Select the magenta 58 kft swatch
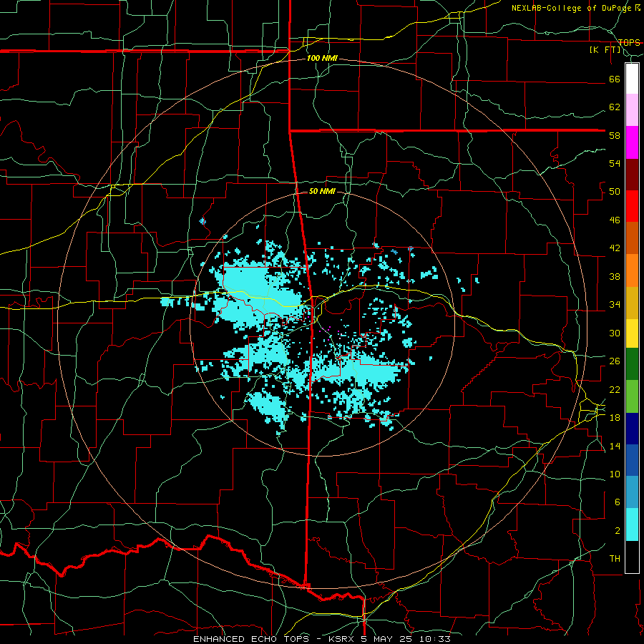The image size is (644, 644). 632,142
